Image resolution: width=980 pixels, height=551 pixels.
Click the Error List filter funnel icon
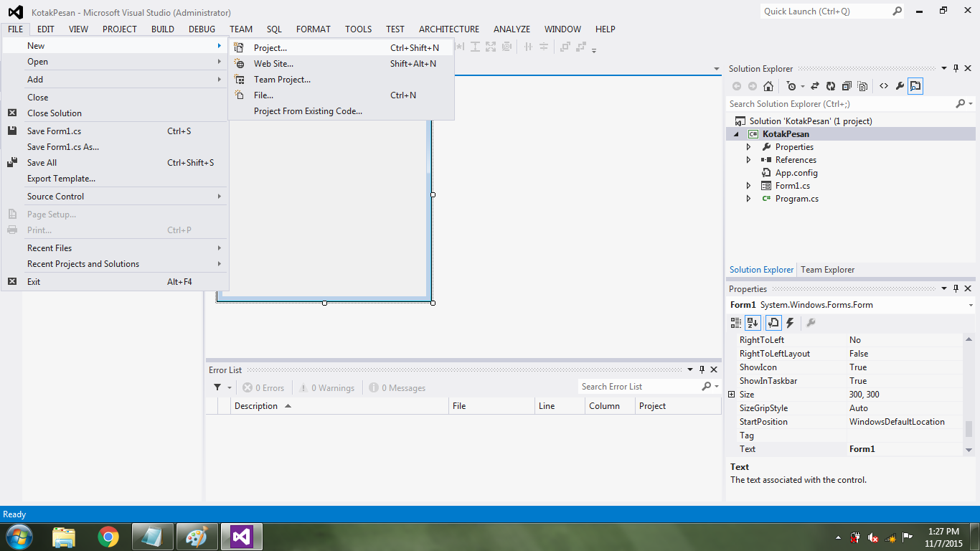click(217, 387)
